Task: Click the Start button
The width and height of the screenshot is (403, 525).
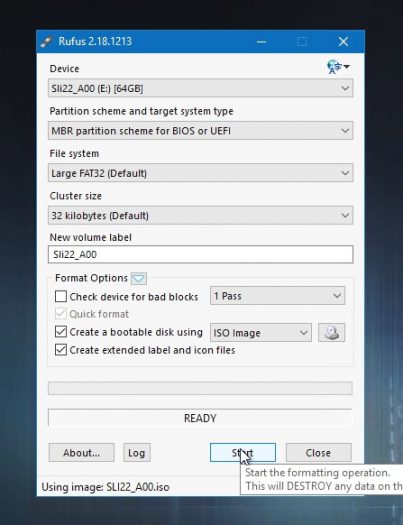Action: pyautogui.click(x=243, y=453)
